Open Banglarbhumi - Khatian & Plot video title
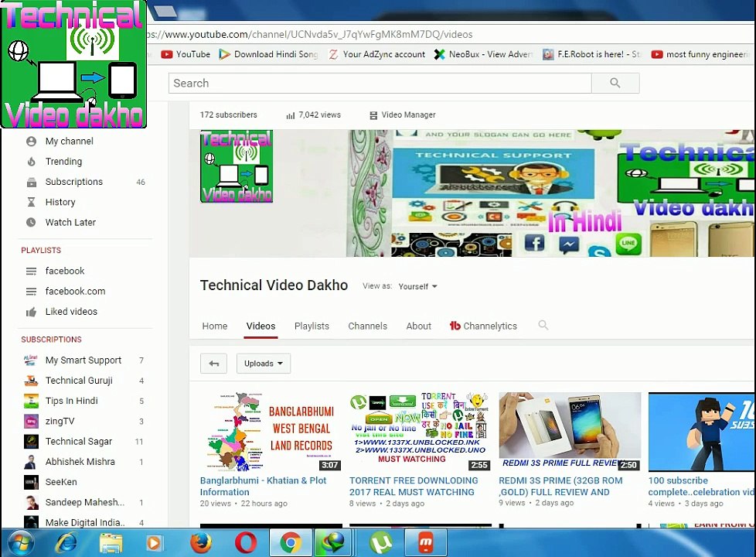 (x=264, y=487)
